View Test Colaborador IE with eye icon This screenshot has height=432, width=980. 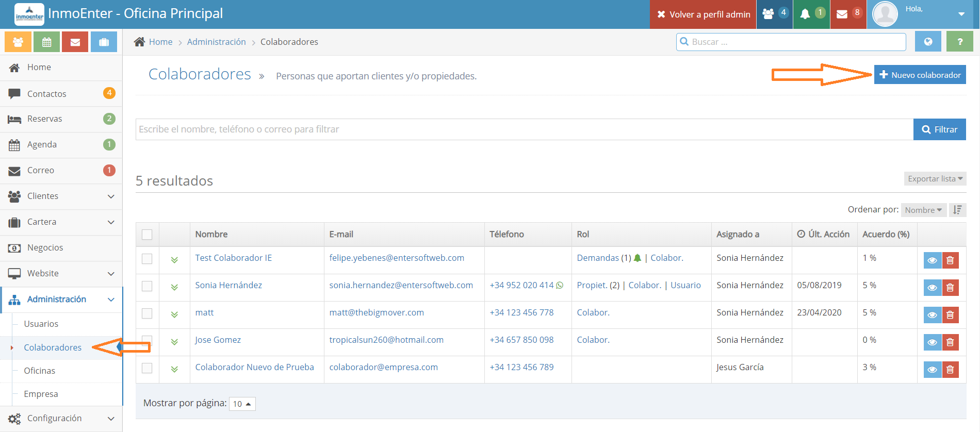click(933, 260)
